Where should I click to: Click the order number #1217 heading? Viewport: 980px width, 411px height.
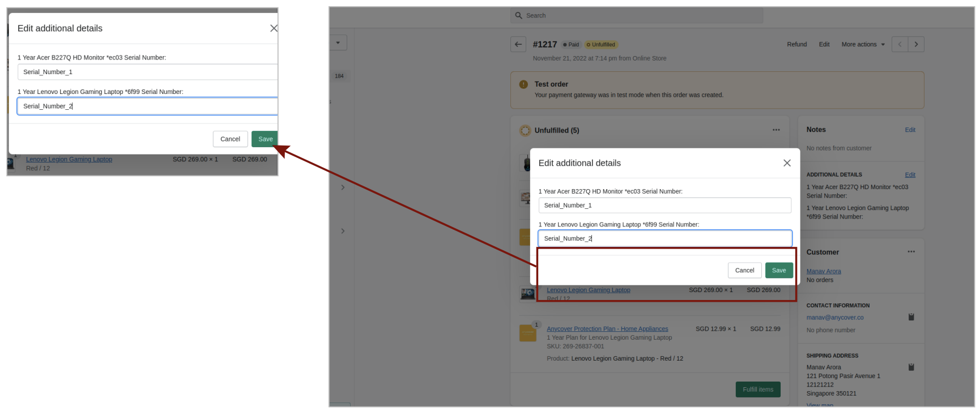[x=544, y=44]
